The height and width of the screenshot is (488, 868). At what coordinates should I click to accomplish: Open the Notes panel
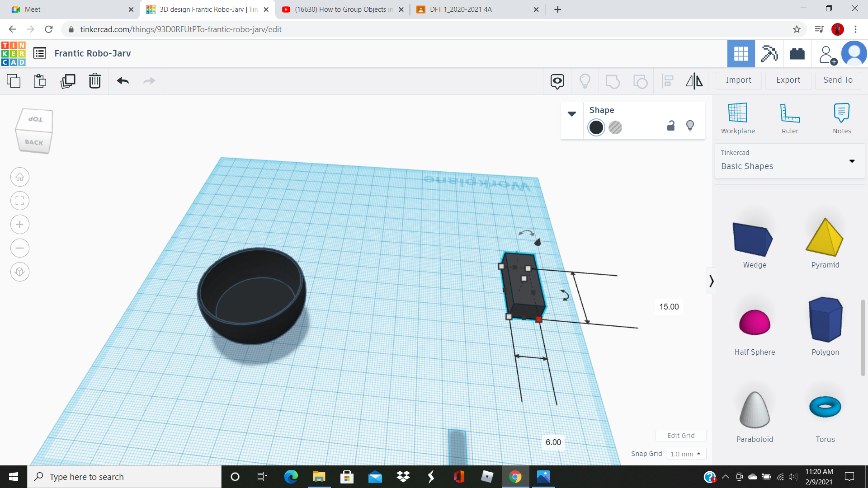point(842,117)
